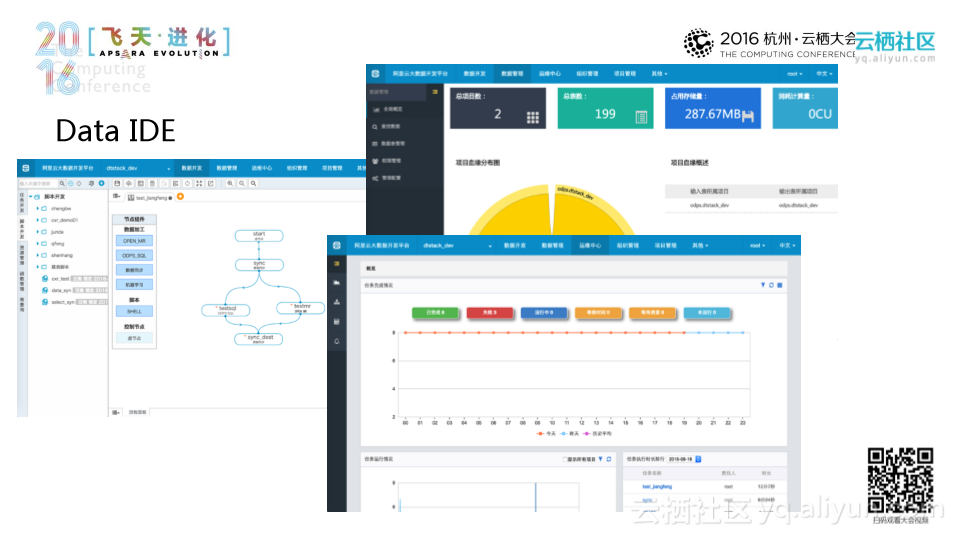This screenshot has width=956, height=536.
Task: Click save-disk icon on 287.67MB storage card
Action: click(x=748, y=116)
